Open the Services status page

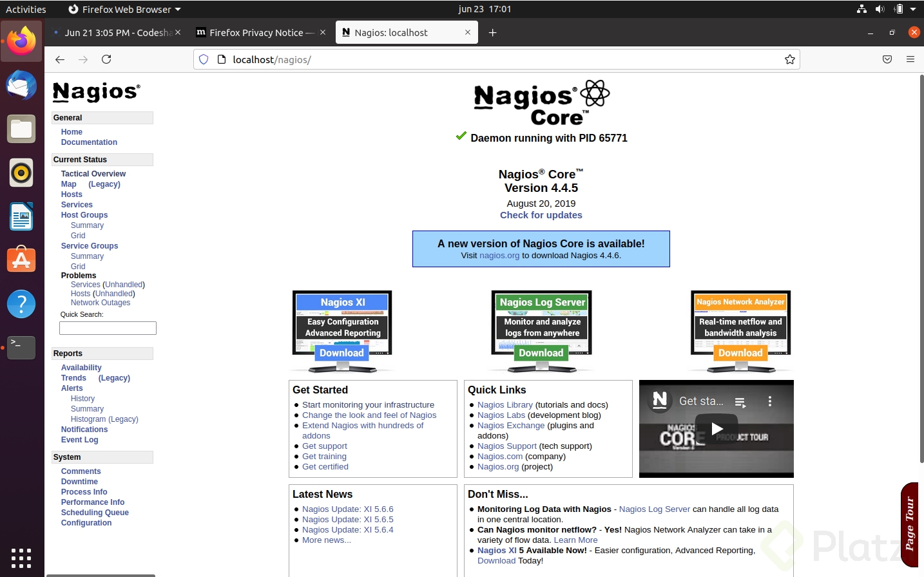[x=77, y=205]
